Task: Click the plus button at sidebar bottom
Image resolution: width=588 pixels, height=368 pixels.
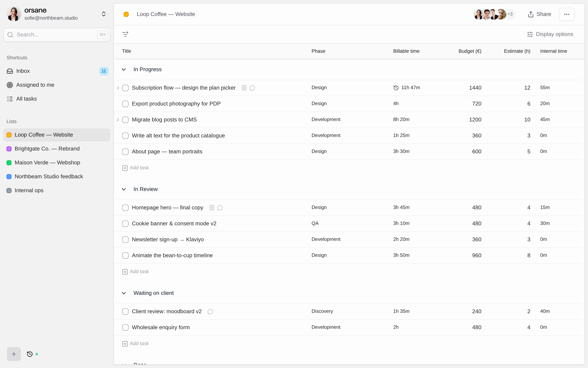Action: pos(14,354)
